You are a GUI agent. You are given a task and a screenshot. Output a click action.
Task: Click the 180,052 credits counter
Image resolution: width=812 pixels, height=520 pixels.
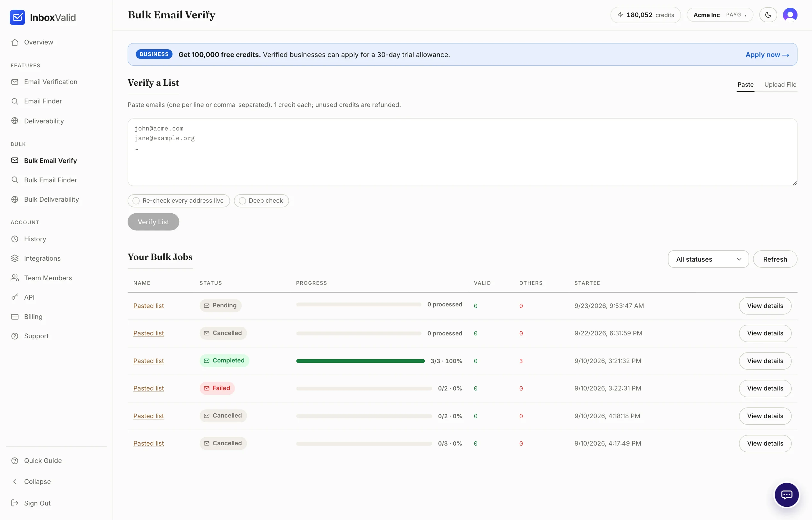pos(645,15)
